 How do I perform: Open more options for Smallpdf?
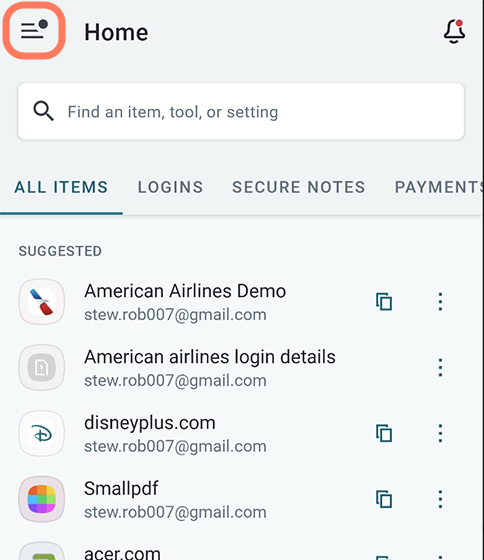tap(440, 499)
